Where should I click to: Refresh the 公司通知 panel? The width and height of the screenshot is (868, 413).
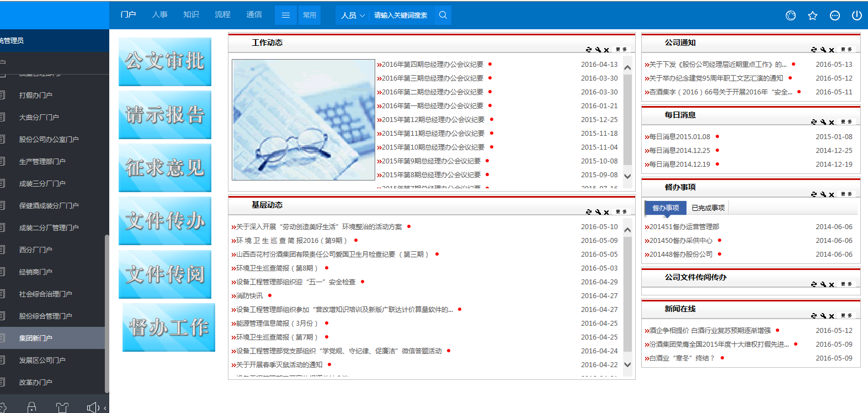tap(813, 50)
